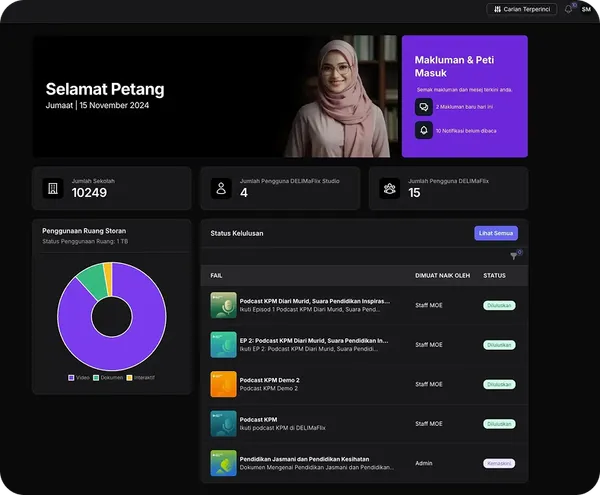Click the chat icon beside Makluman baru
Viewport: 600px width, 495px height.
point(424,105)
